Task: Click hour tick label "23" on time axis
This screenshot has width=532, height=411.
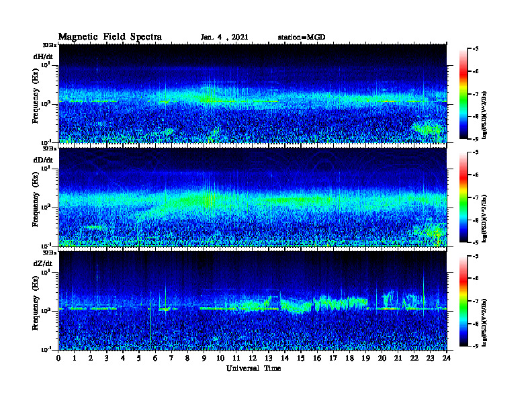Action: click(x=430, y=358)
